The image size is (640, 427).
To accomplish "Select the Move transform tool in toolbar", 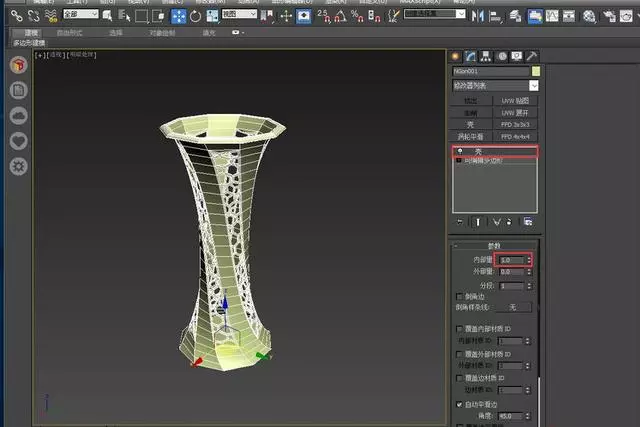I will [x=178, y=16].
